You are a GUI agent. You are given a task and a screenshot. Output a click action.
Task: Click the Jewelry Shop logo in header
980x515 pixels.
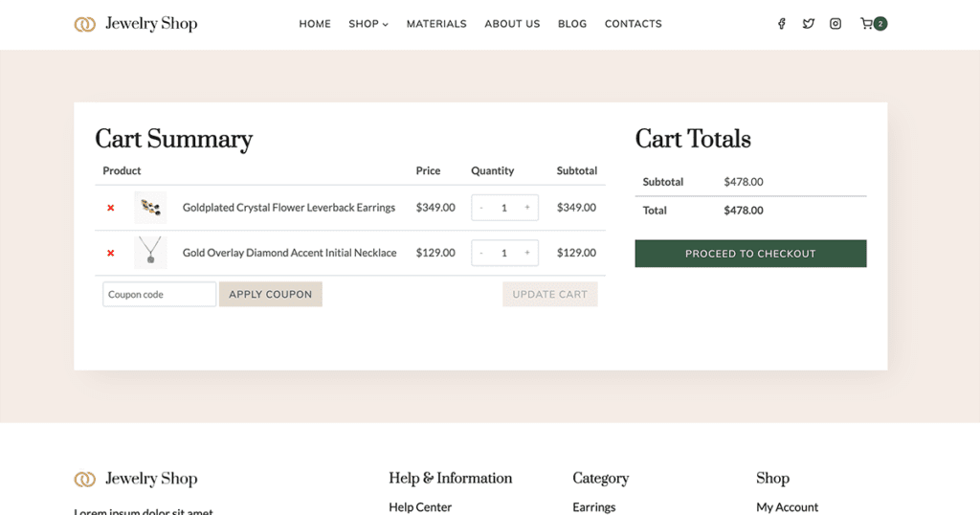pos(136,24)
